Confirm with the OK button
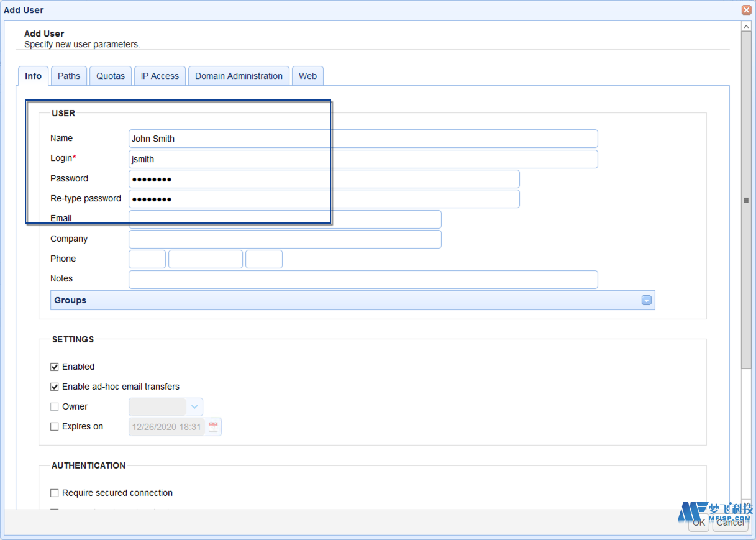Image resolution: width=756 pixels, height=540 pixels. (x=699, y=523)
